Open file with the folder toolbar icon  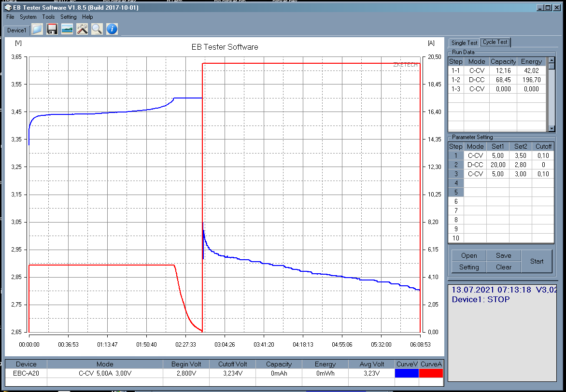pos(37,29)
